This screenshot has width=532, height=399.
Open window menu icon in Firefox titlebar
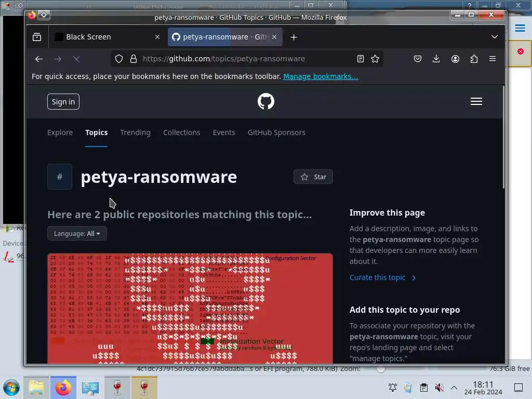point(44,15)
